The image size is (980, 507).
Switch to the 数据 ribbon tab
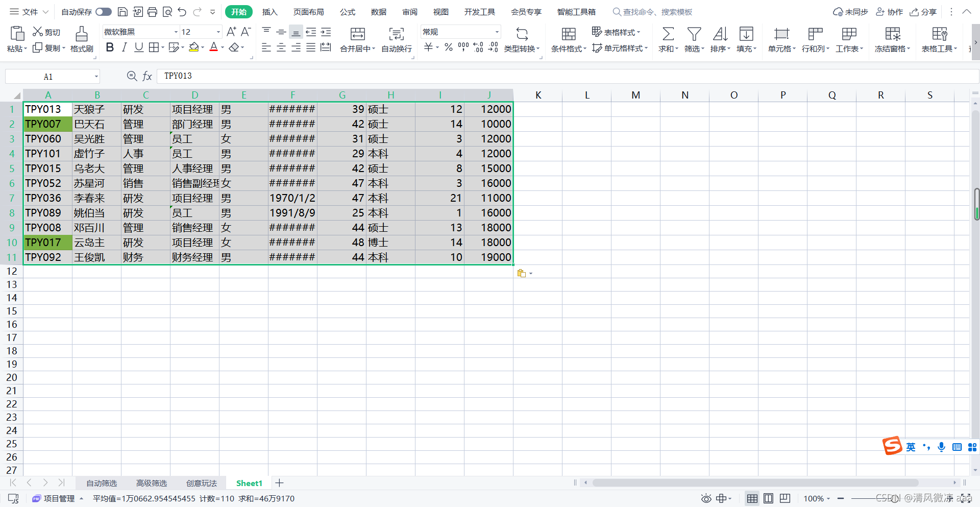[x=378, y=12]
